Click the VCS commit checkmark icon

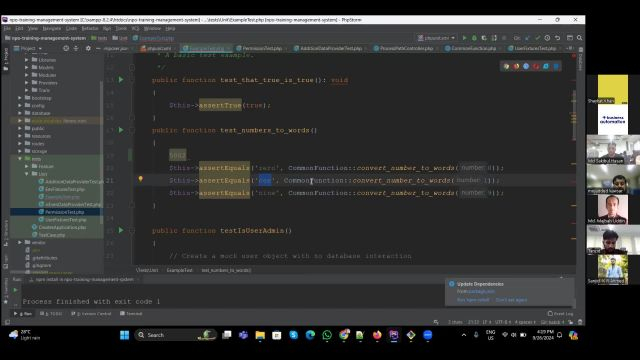(537, 38)
